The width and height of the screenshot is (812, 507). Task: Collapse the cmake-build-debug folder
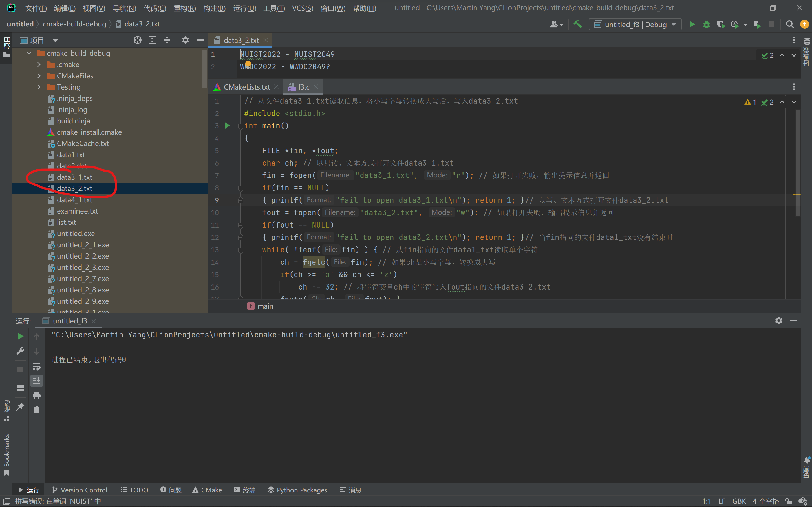pyautogui.click(x=29, y=53)
